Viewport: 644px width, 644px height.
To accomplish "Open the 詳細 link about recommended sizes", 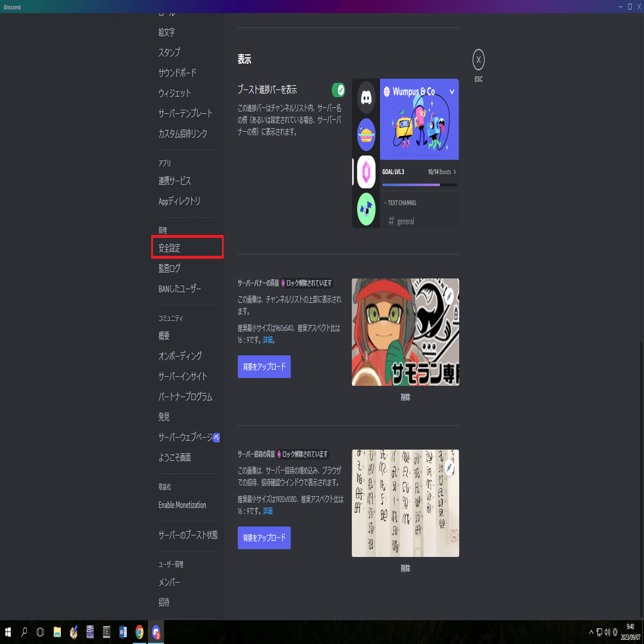I will pos(267,339).
